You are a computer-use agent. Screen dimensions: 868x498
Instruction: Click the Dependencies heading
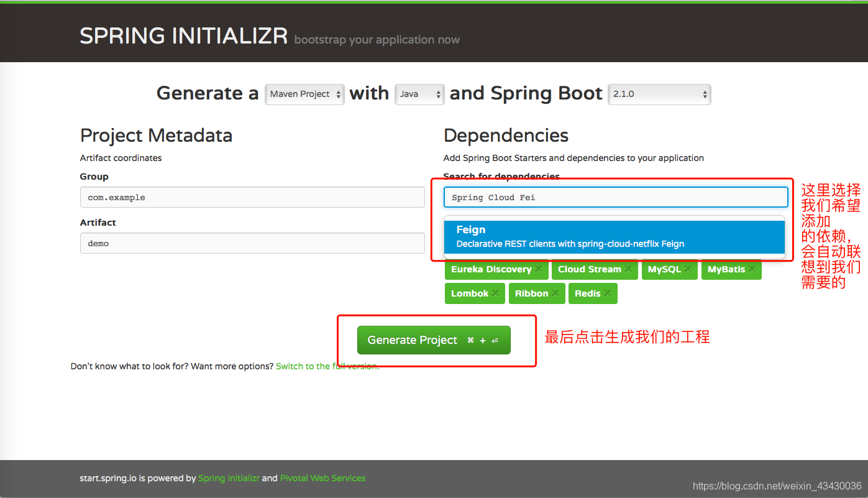(x=506, y=136)
